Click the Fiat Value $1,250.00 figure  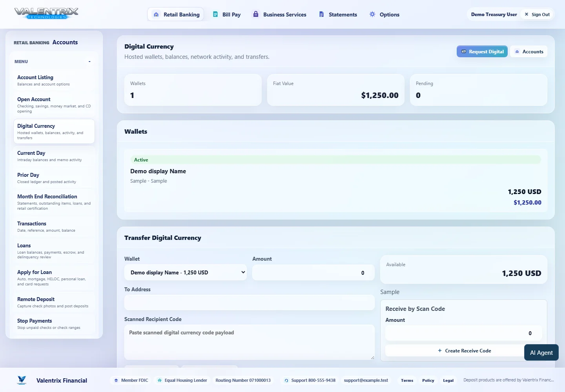click(x=379, y=95)
